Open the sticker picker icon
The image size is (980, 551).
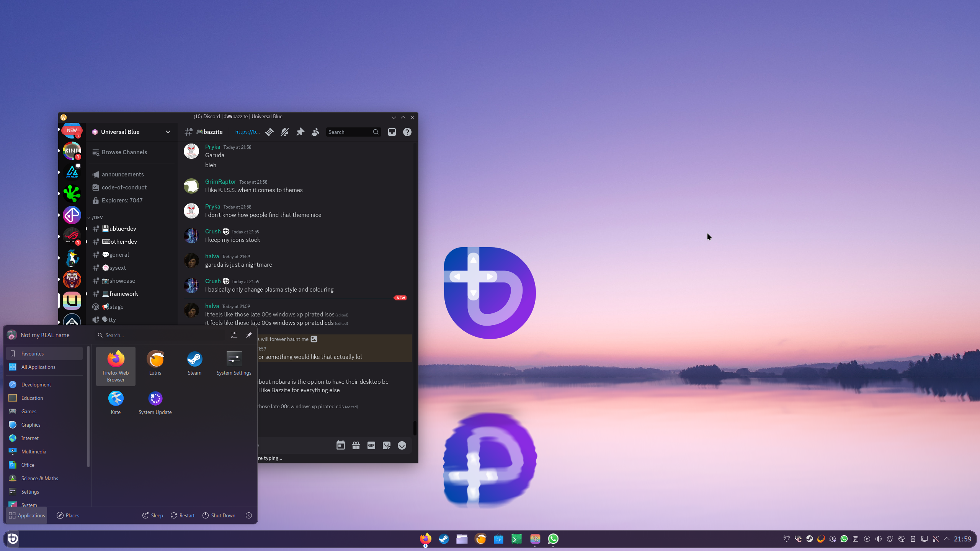(x=386, y=445)
